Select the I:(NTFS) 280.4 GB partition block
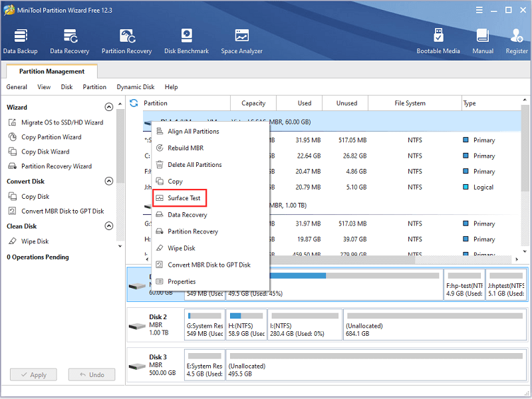532x399 pixels. (305, 325)
